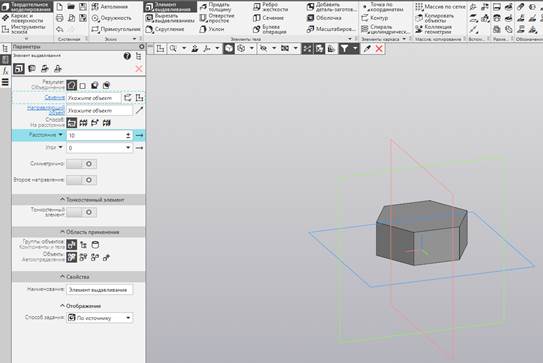
Task: Collapse the Область применения section
Action: tap(79, 232)
